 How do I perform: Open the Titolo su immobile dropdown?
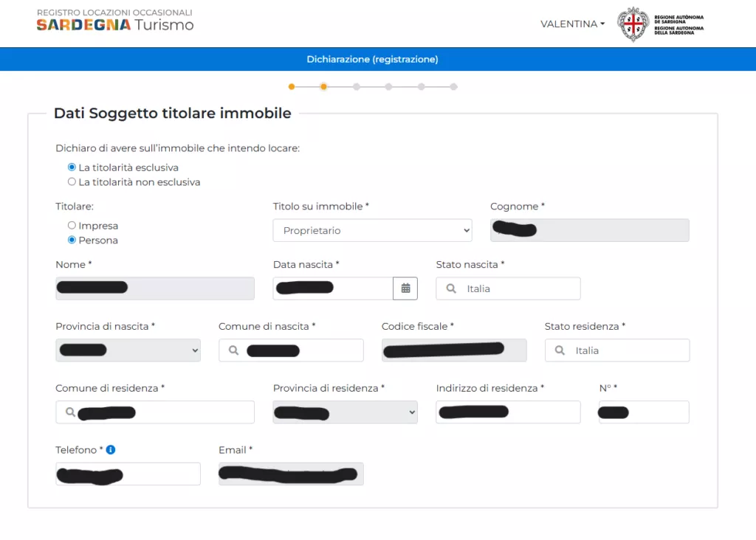coord(372,230)
